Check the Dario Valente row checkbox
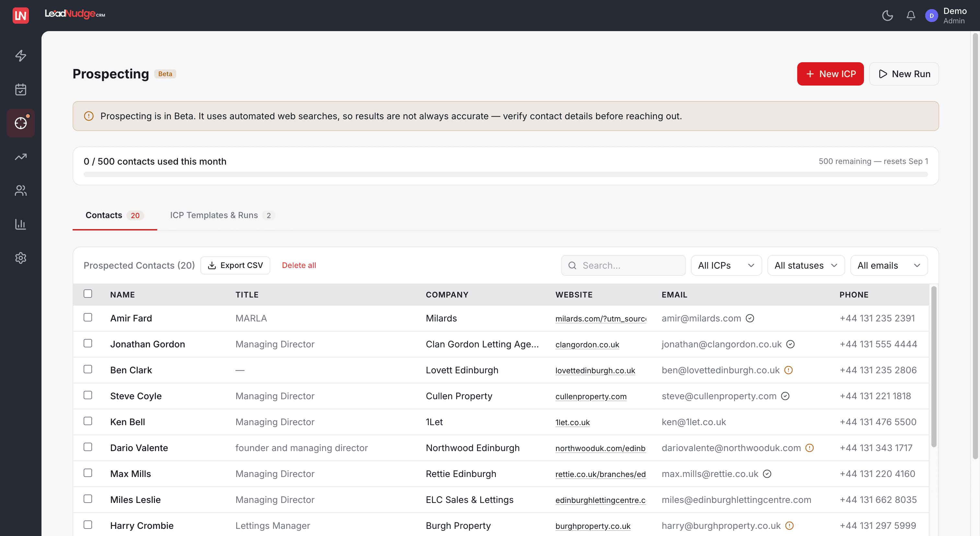Screen dimensions: 980x536 click(x=88, y=447)
